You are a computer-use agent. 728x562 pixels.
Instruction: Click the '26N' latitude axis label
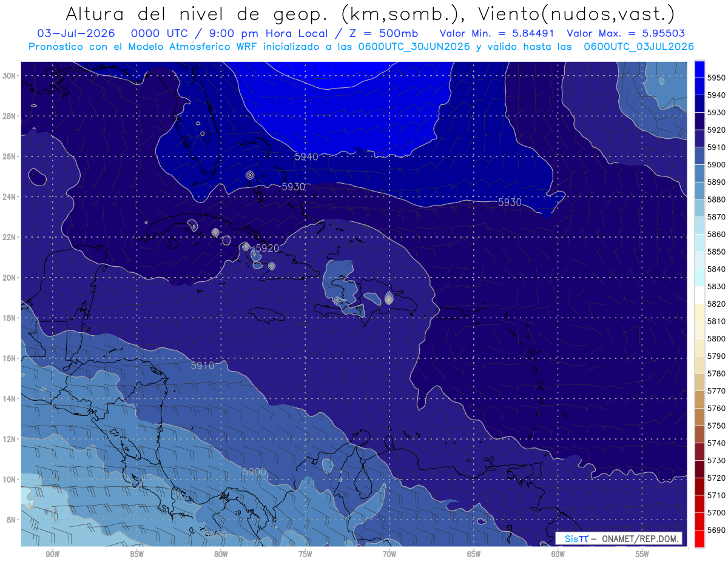10,156
